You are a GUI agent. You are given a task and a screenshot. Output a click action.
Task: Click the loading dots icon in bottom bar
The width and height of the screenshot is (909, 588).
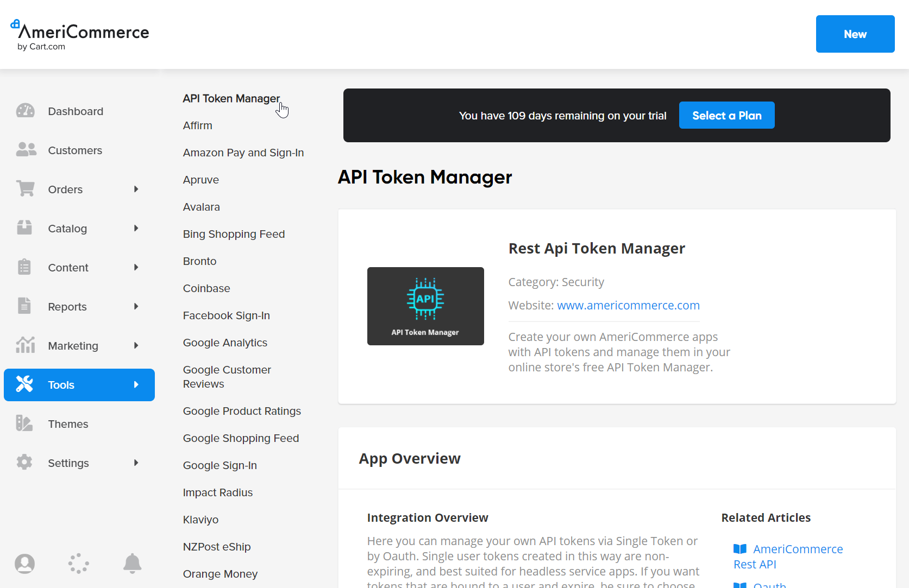[x=79, y=564]
